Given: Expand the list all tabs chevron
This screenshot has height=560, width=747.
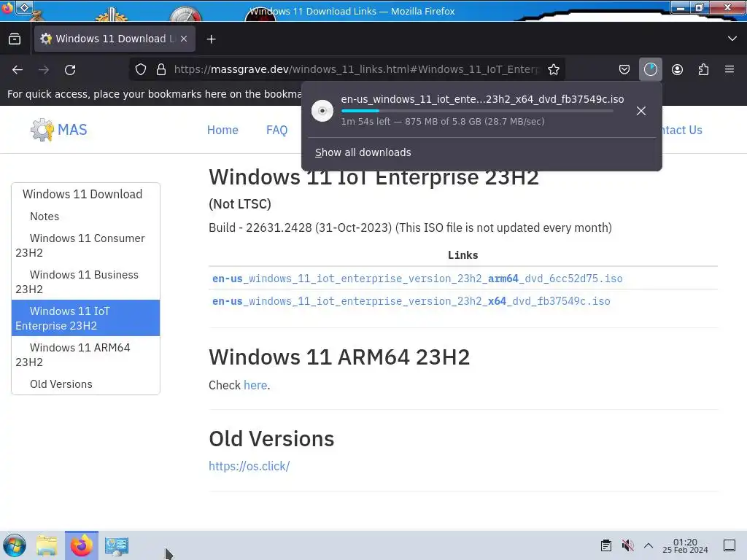Looking at the screenshot, I should (732, 39).
